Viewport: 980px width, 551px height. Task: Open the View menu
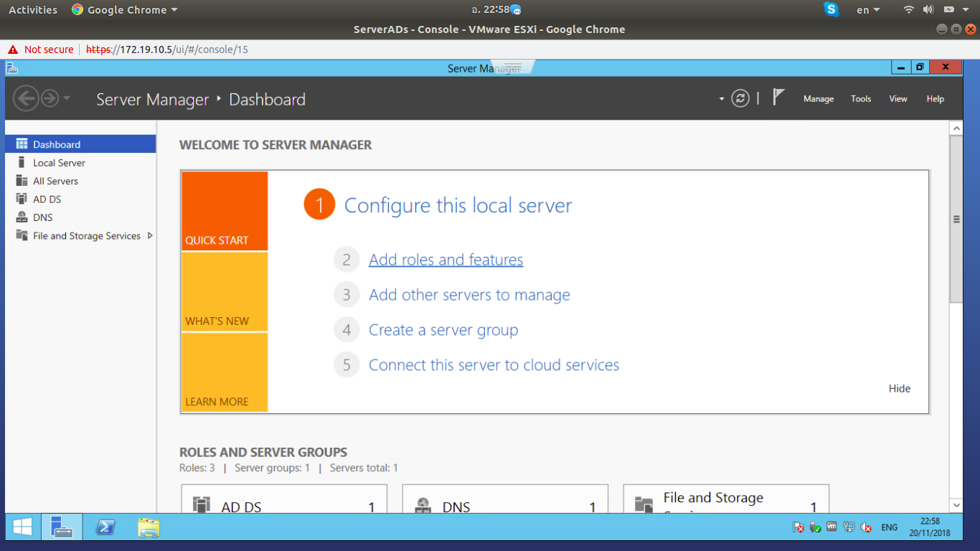(898, 99)
